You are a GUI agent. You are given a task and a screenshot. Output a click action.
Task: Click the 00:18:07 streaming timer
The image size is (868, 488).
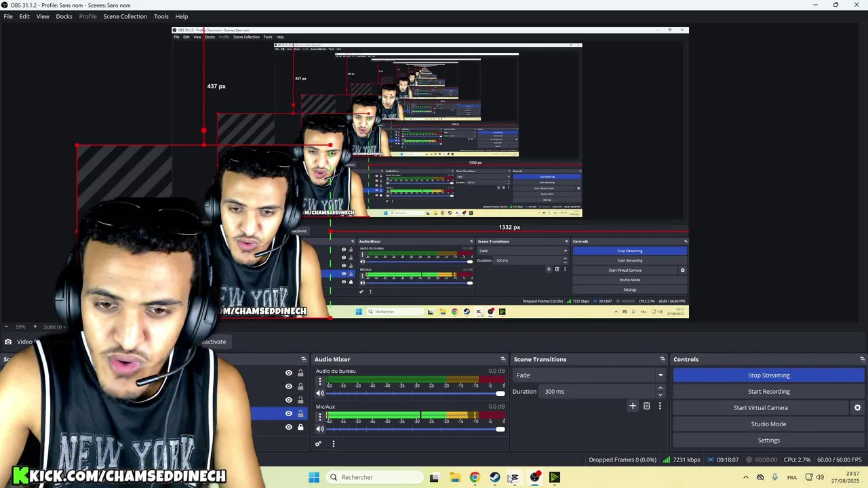pos(723,460)
